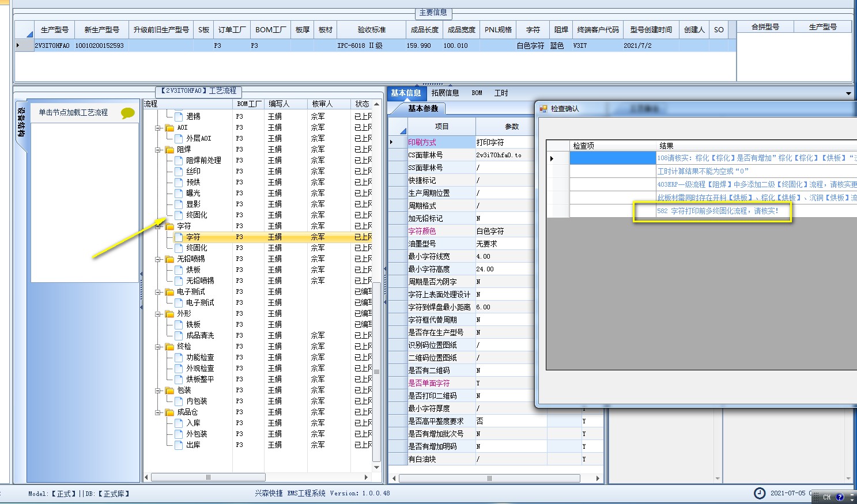Screen dimensions: 857x504
Task: Open the tab strip overflow dropdown arrow
Action: click(x=848, y=93)
